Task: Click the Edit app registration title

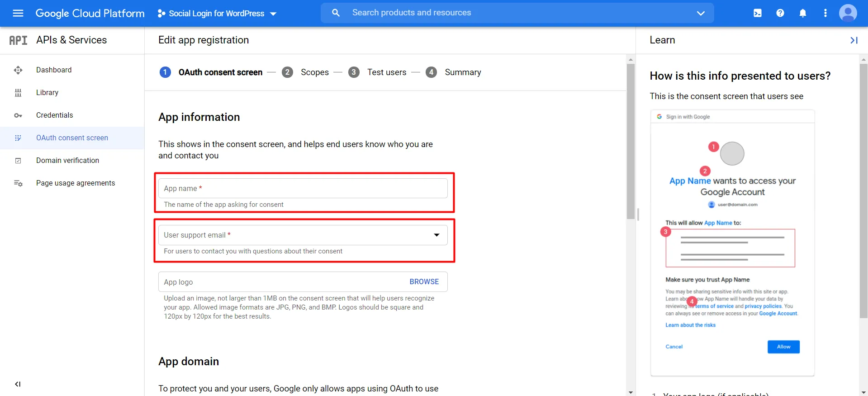Action: (x=204, y=40)
